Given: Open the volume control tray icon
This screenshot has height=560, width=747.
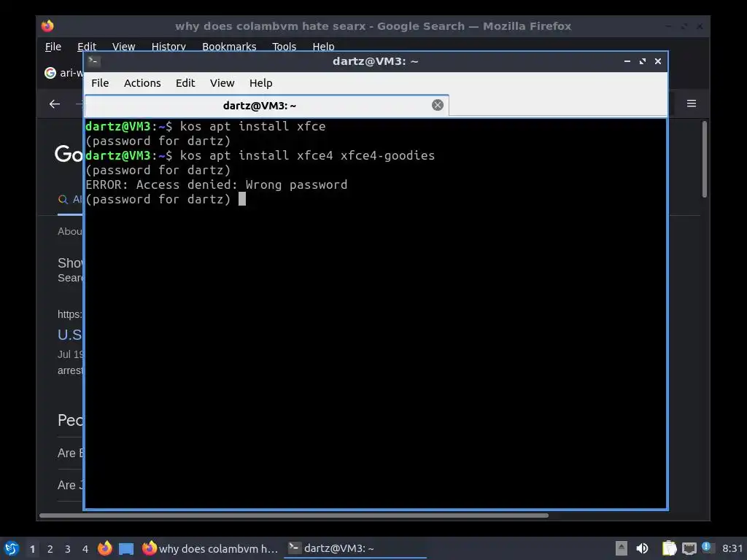Looking at the screenshot, I should pyautogui.click(x=642, y=548).
